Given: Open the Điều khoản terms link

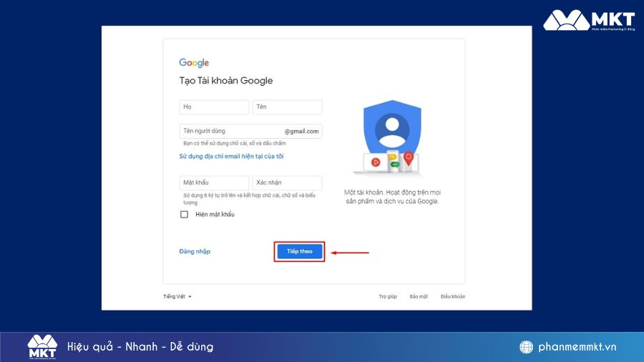Looking at the screenshot, I should click(452, 296).
